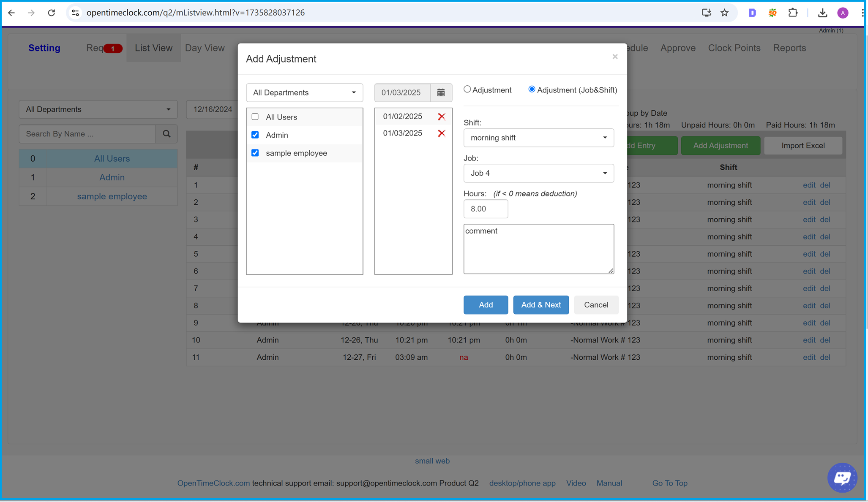The height and width of the screenshot is (502, 868).
Task: Open browser downloads
Action: tap(822, 13)
